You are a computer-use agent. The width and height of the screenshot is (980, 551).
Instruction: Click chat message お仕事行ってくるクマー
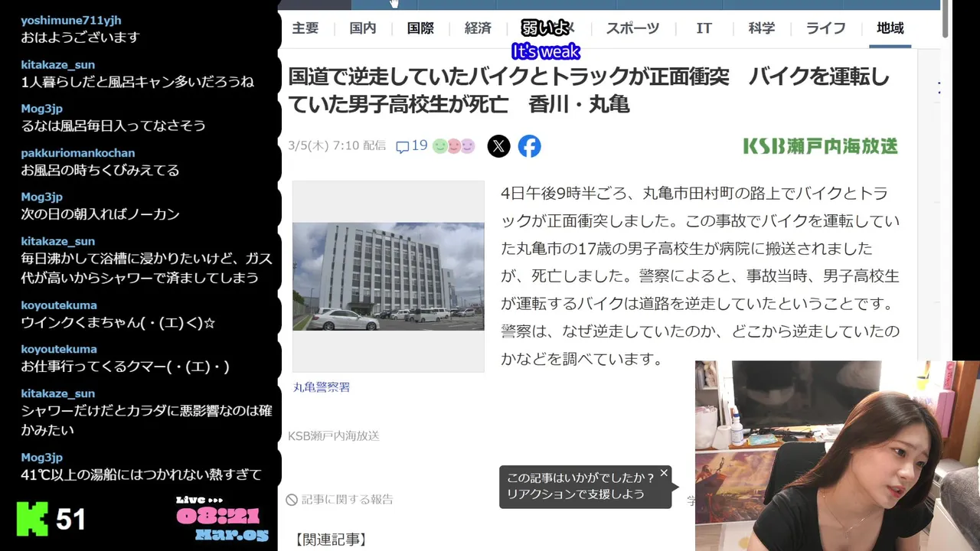125,367
